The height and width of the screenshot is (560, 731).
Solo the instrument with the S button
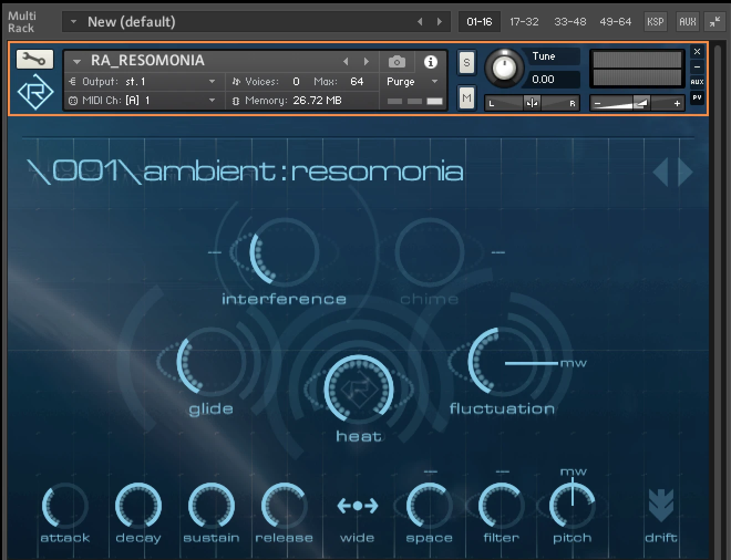pyautogui.click(x=467, y=63)
